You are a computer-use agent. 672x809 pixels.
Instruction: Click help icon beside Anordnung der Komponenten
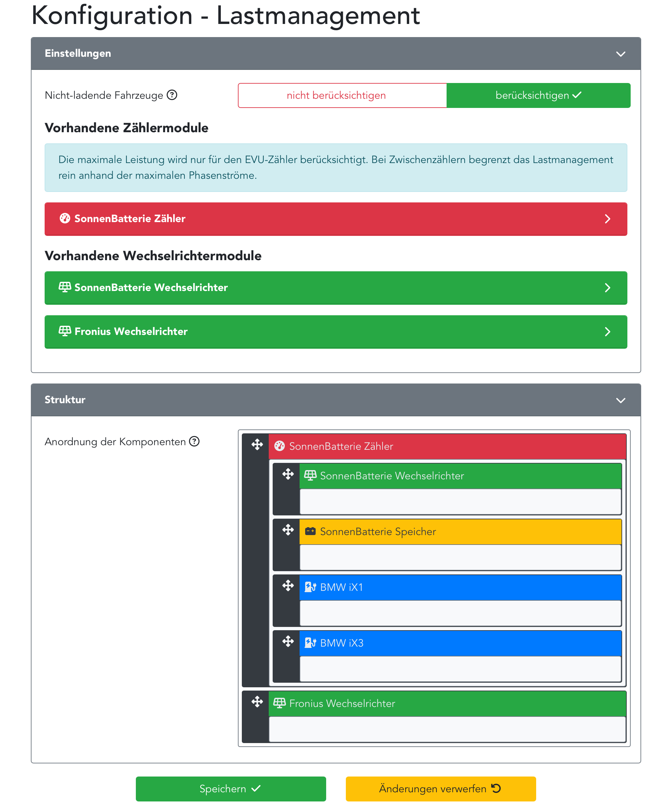click(x=194, y=441)
